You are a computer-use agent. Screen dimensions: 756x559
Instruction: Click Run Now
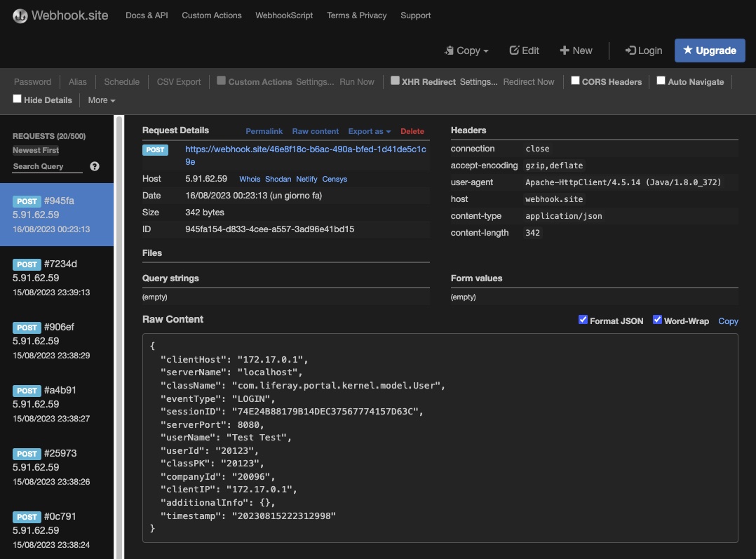click(x=357, y=82)
